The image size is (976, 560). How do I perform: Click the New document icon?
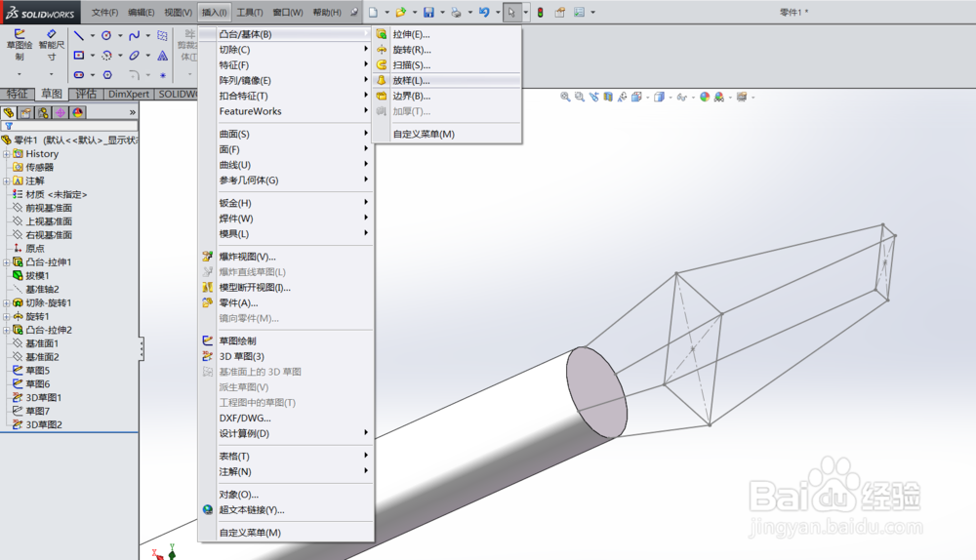point(373,12)
